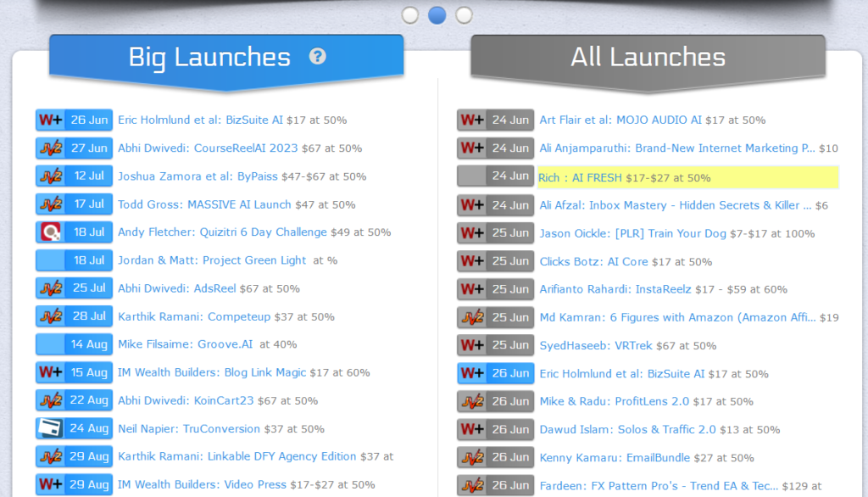Click the W+ icon beside Ali Anjamparuthi's launch
Viewport: 868px width, 497px height.
click(473, 148)
